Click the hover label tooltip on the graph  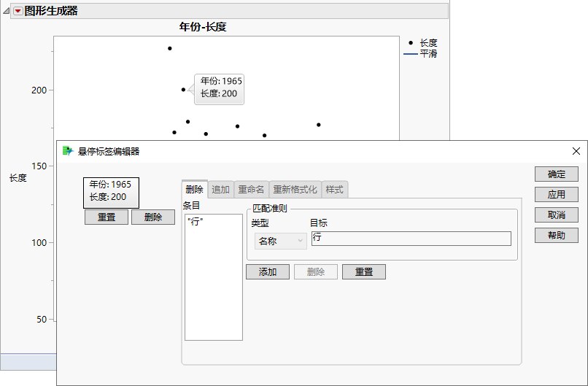(220, 89)
